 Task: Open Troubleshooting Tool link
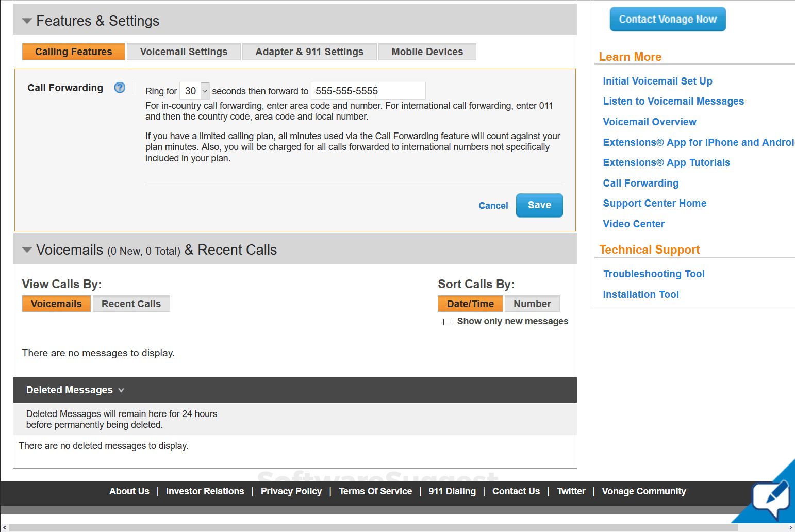[654, 274]
